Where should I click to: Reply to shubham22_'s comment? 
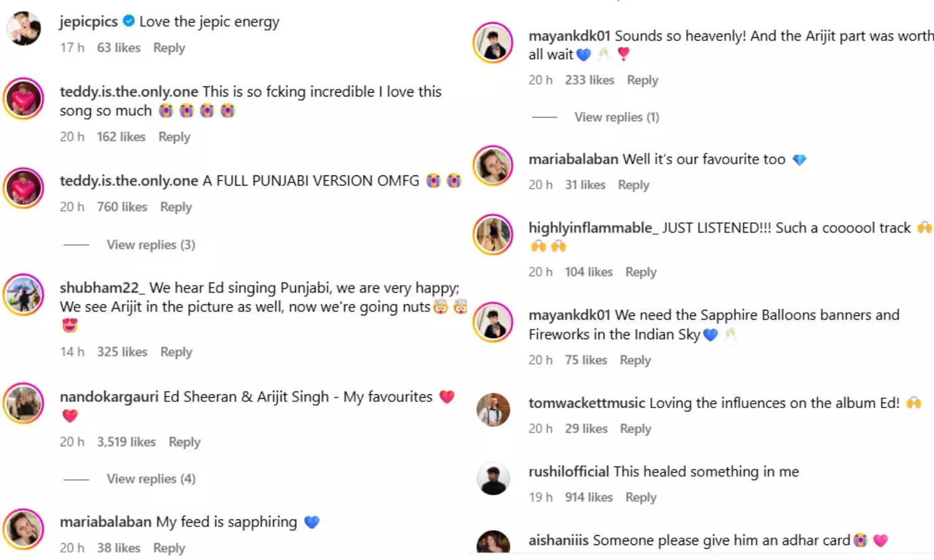(176, 352)
